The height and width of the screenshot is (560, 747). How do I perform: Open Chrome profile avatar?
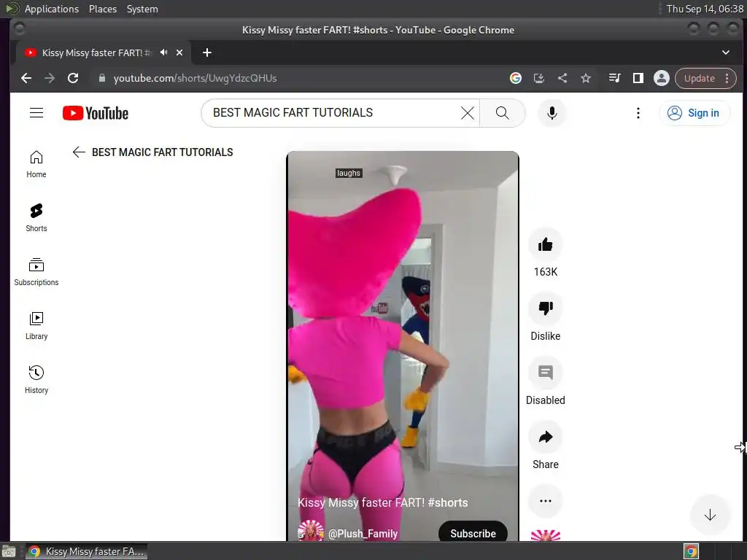[x=661, y=78]
